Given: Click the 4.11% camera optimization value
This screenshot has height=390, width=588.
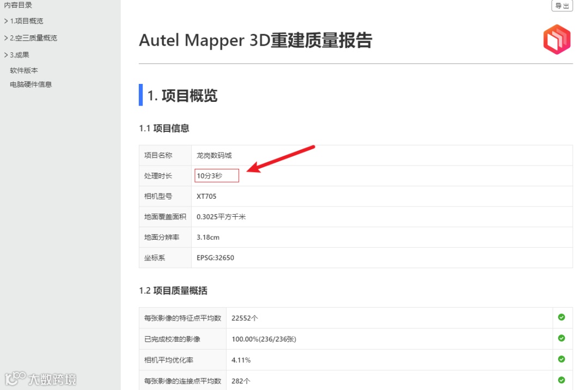Looking at the screenshot, I should point(241,360).
